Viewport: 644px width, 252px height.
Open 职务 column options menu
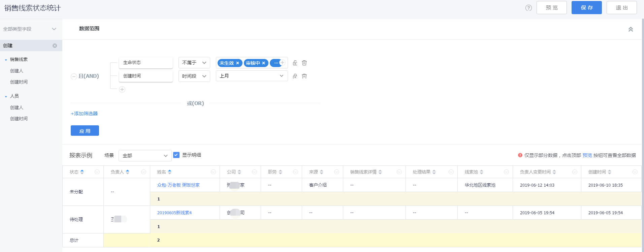coord(295,172)
